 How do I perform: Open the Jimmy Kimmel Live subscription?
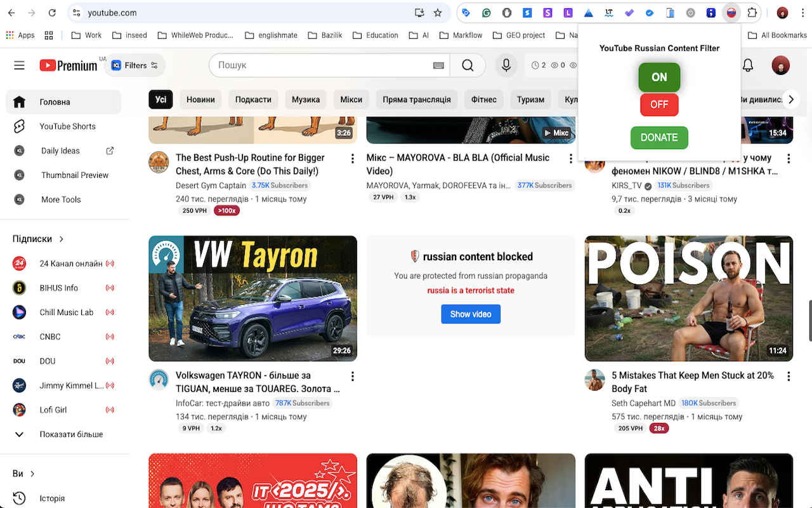(x=63, y=385)
